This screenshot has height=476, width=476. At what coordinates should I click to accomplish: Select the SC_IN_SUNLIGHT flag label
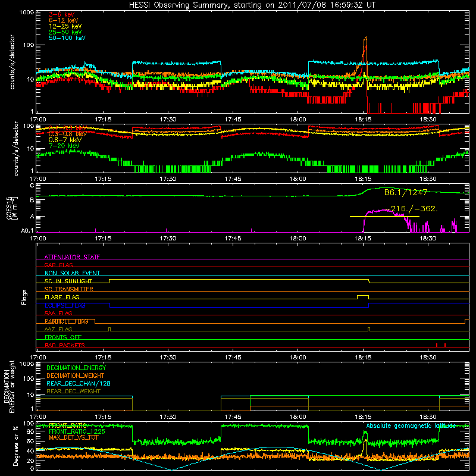(68, 281)
